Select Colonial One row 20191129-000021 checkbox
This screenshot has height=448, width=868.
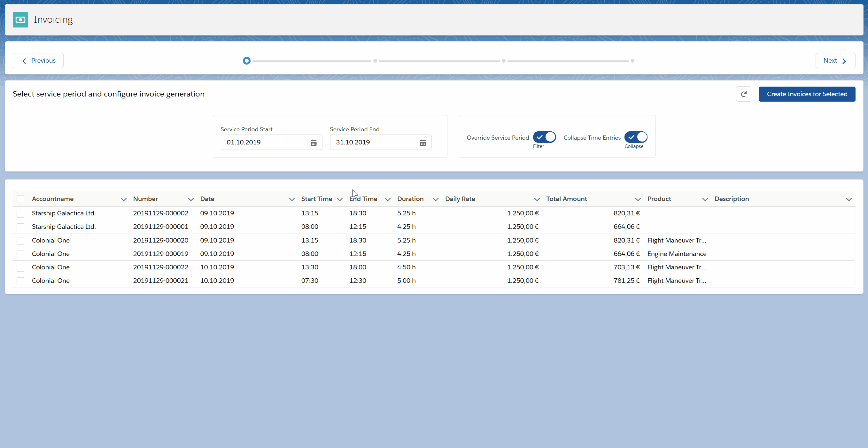pos(20,281)
